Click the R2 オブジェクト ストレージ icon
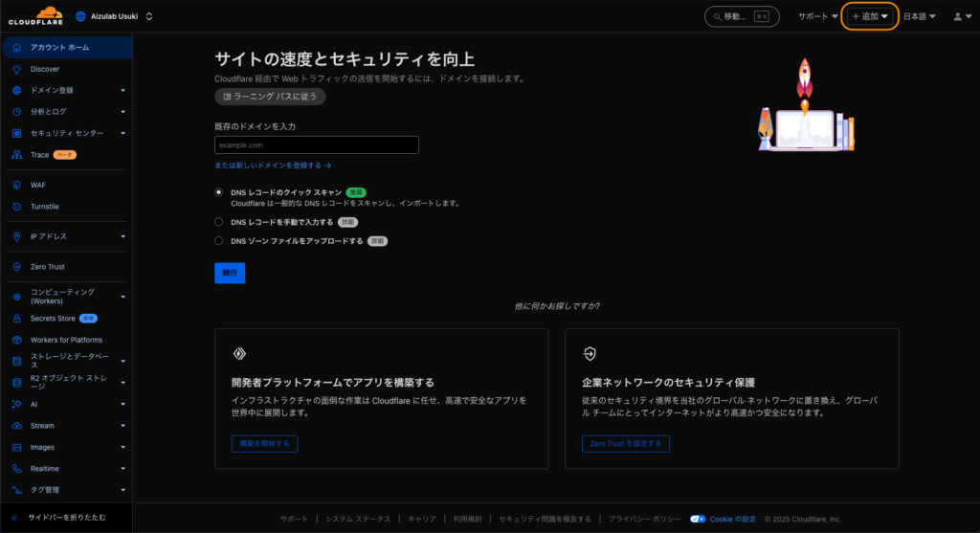This screenshot has height=533, width=980. coord(17,383)
